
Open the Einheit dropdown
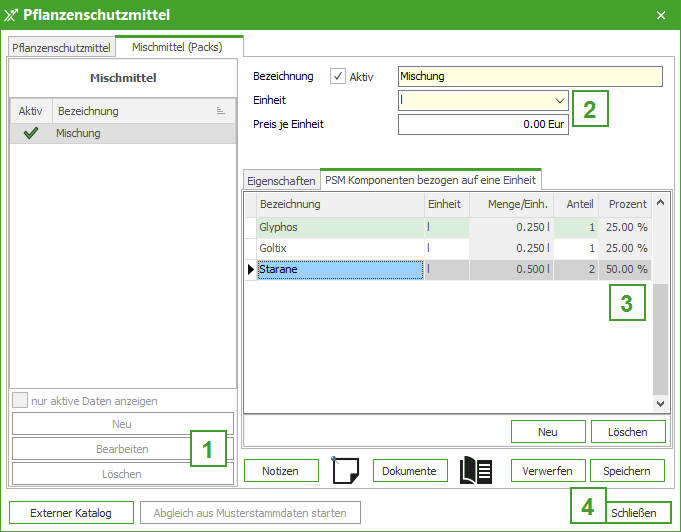pyautogui.click(x=559, y=100)
